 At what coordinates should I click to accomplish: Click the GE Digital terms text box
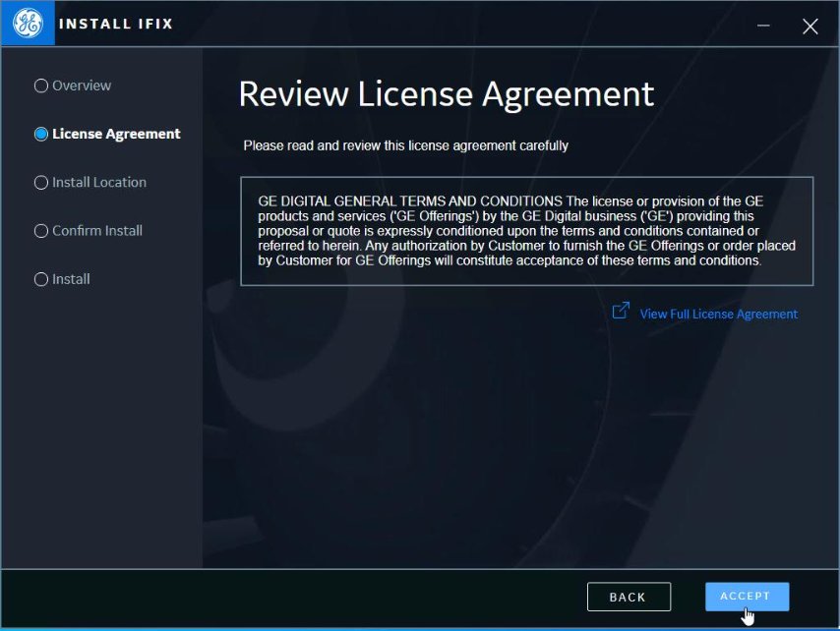[526, 231]
